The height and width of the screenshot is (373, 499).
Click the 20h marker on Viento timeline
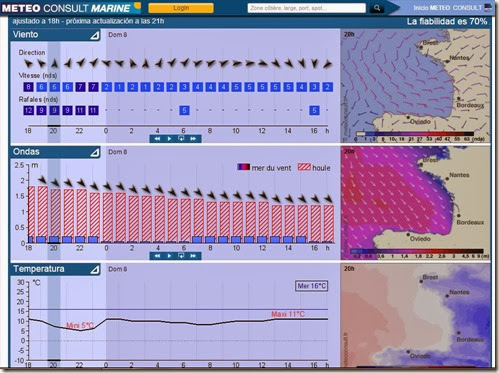pyautogui.click(x=54, y=131)
